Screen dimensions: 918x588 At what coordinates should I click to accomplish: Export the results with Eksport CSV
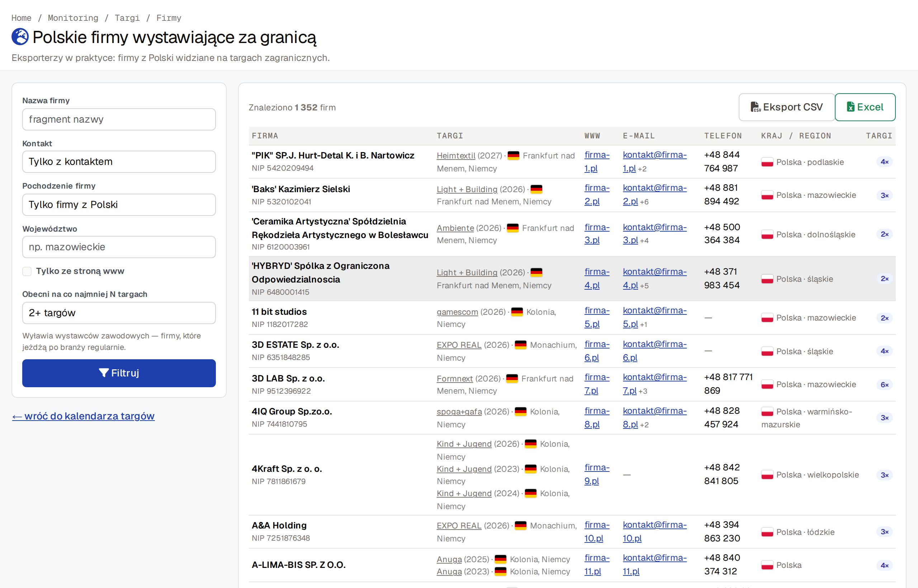787,107
